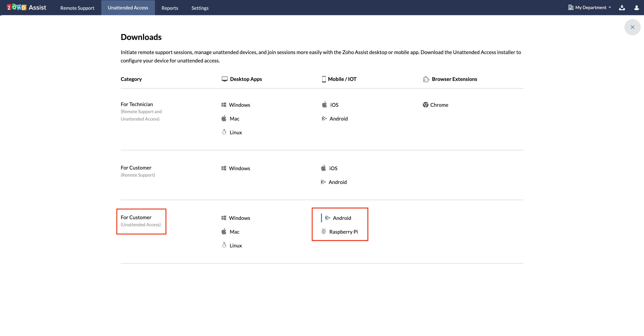The width and height of the screenshot is (644, 336).
Task: Download Remote Support customer Windows app
Action: [239, 168]
